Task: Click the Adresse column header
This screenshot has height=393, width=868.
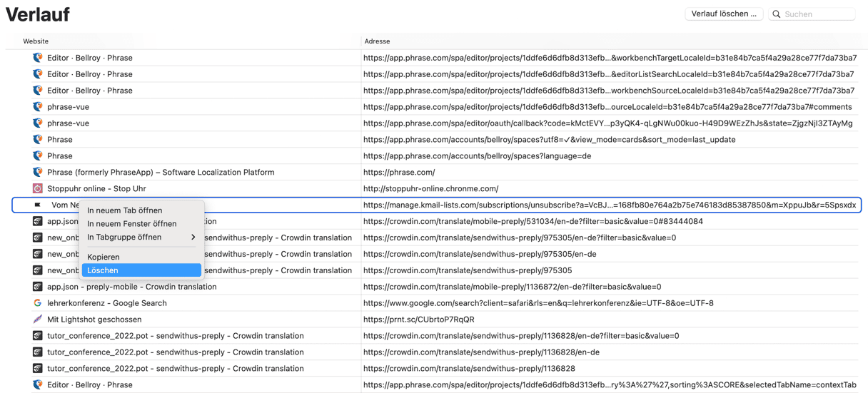Action: pos(377,41)
